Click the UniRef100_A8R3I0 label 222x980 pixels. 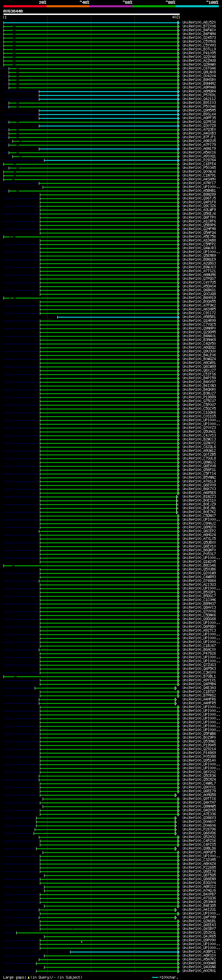[199, 955]
